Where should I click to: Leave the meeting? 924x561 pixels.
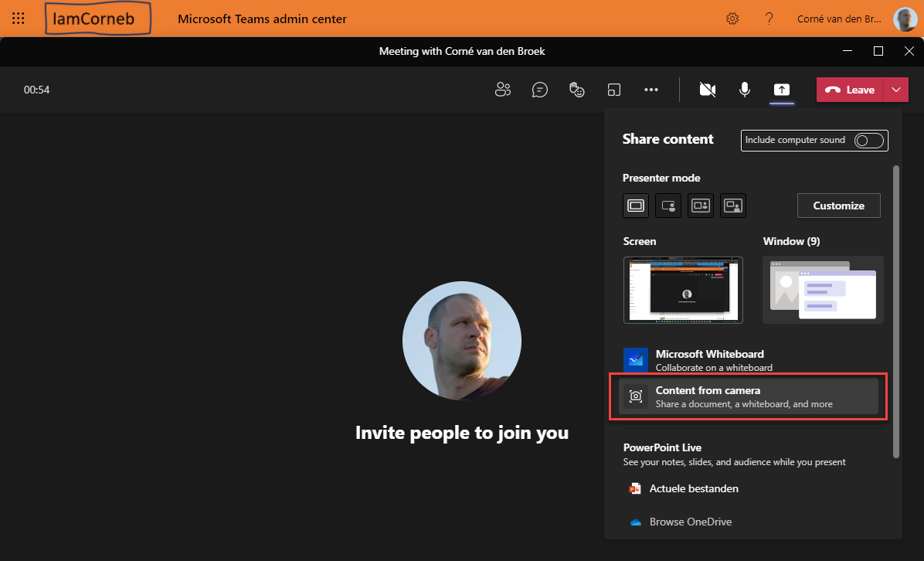point(849,90)
